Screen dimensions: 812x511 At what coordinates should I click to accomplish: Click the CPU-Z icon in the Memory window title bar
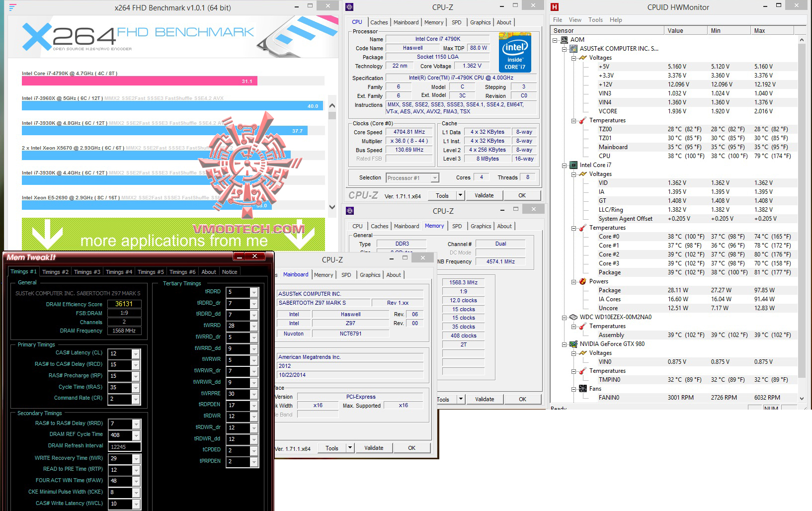click(x=350, y=211)
